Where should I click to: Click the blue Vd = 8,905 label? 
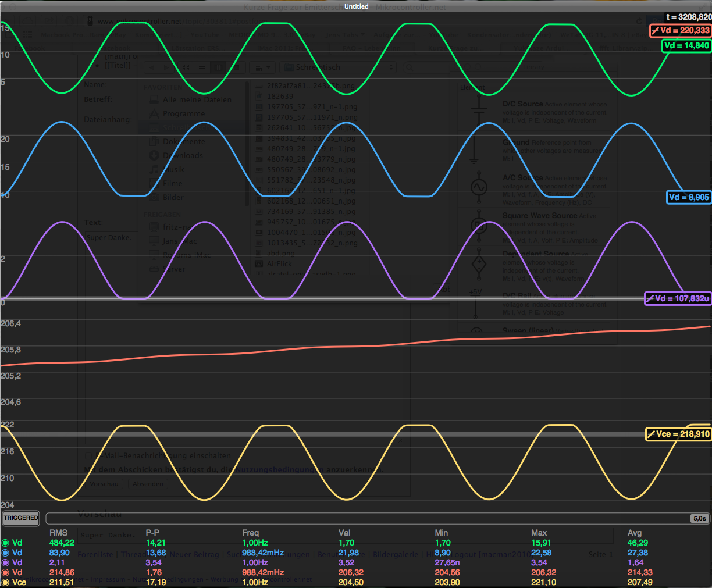(x=689, y=197)
